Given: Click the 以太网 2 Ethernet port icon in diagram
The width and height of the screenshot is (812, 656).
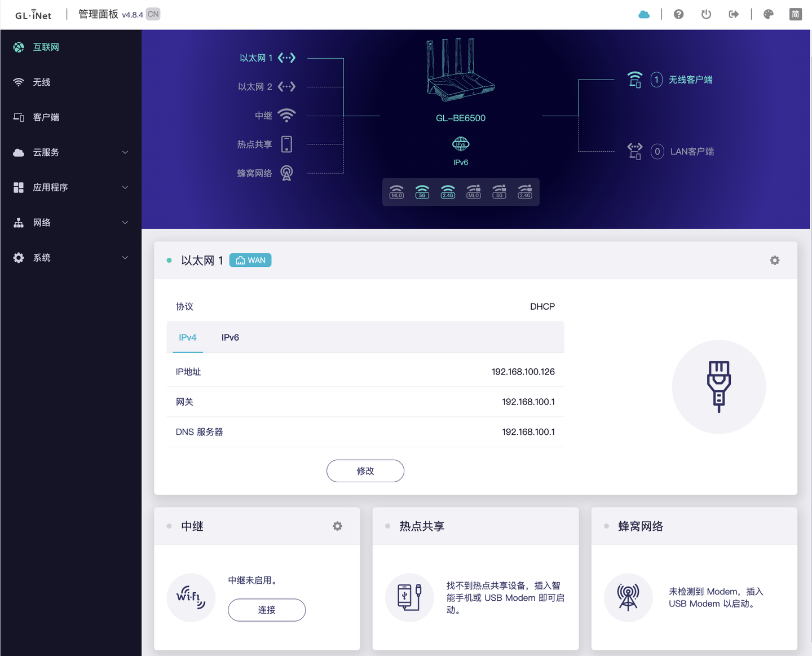Looking at the screenshot, I should coord(286,87).
